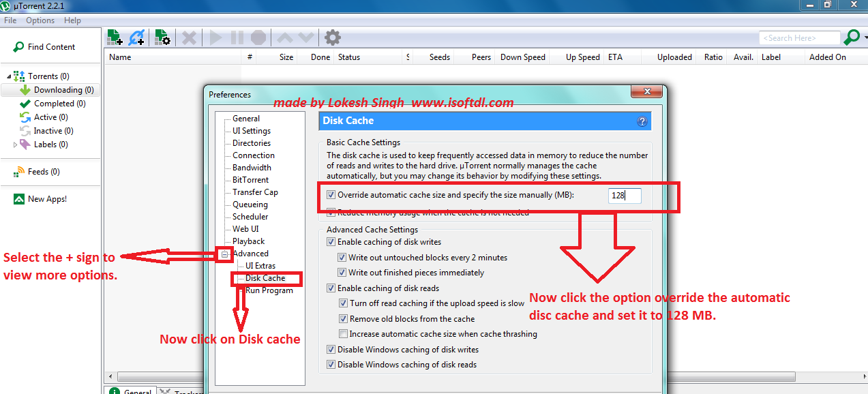Click the Disk Cache help question icon
The image size is (868, 394).
click(642, 121)
